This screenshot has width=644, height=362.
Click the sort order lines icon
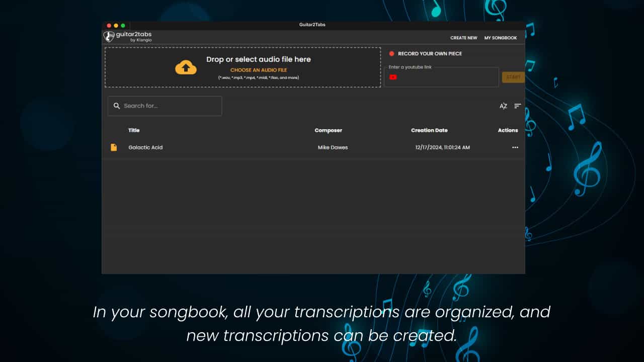517,106
